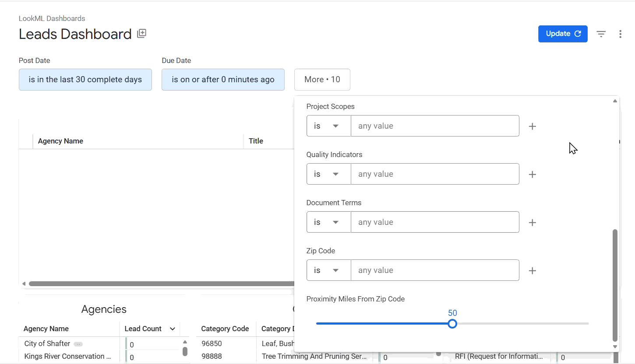Click the Proximity Miles slider handle

pos(452,324)
